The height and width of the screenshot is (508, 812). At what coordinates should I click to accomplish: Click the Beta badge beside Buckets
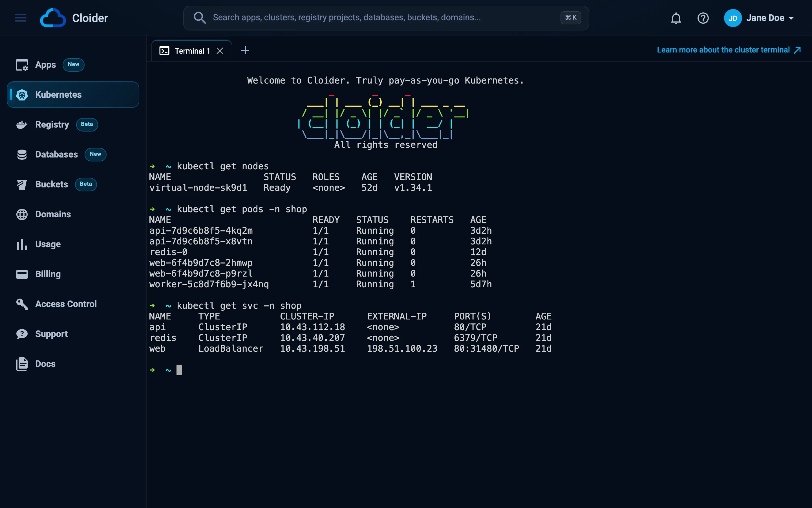86,184
